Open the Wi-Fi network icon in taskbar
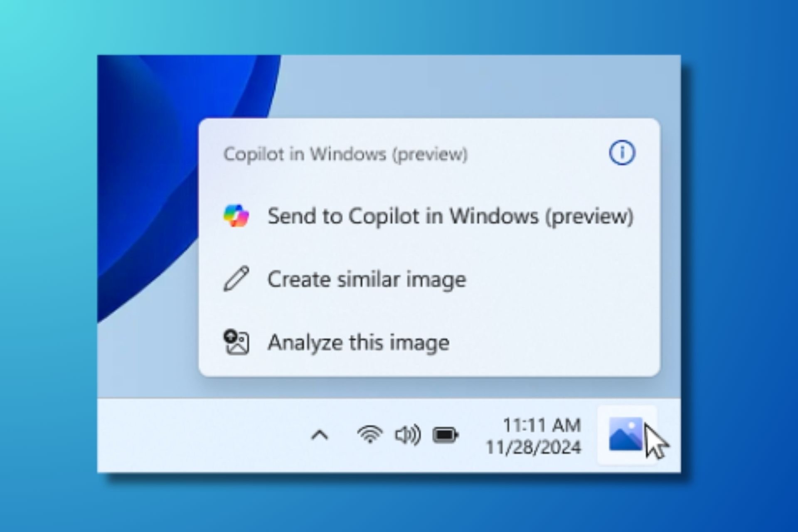This screenshot has height=532, width=798. [369, 435]
